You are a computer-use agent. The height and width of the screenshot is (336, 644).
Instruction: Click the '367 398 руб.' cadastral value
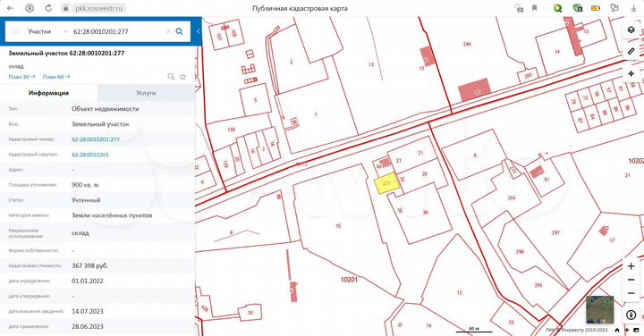point(89,265)
